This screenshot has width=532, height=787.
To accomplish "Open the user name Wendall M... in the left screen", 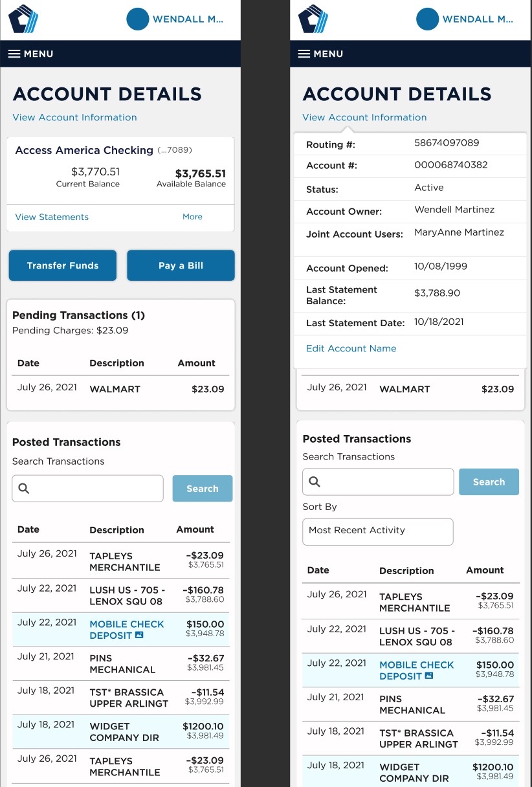I will (x=188, y=19).
